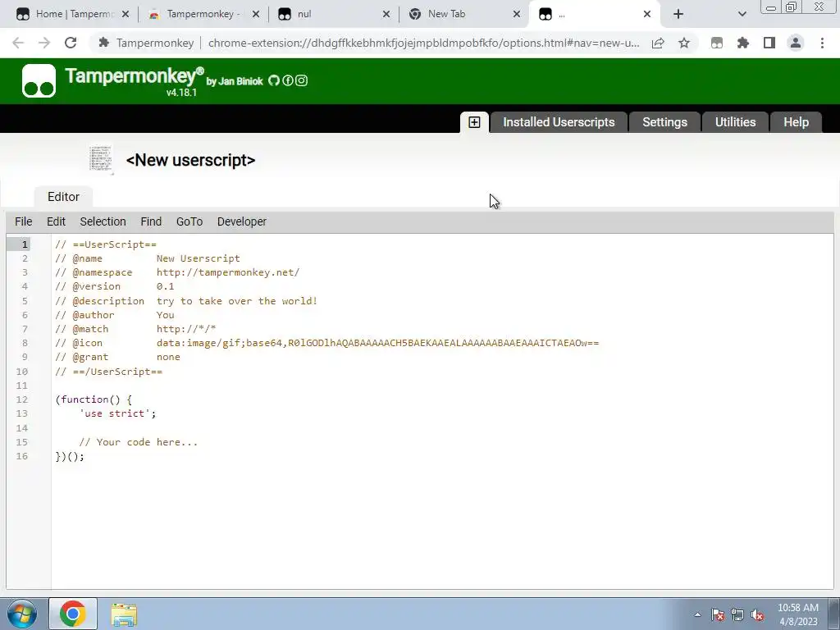840x630 pixels.
Task: Click the address bar URL field
Action: coord(423,43)
